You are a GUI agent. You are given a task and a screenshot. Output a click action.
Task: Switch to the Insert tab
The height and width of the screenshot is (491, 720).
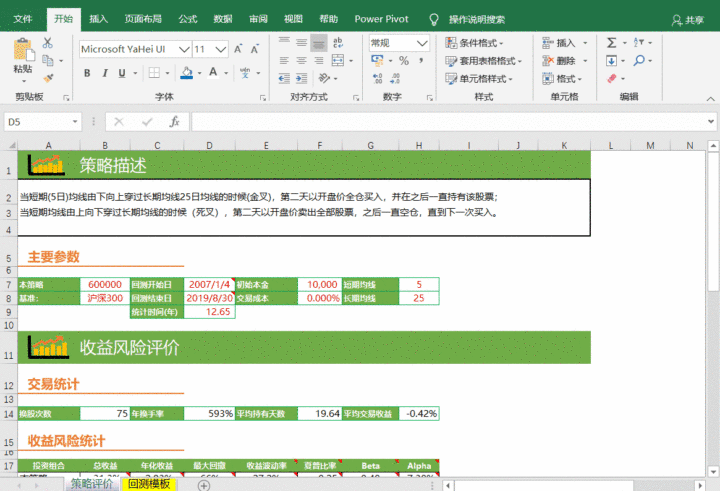98,19
